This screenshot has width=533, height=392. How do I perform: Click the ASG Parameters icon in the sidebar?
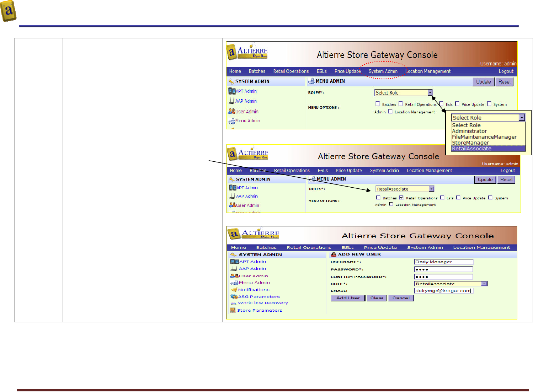[x=234, y=296]
